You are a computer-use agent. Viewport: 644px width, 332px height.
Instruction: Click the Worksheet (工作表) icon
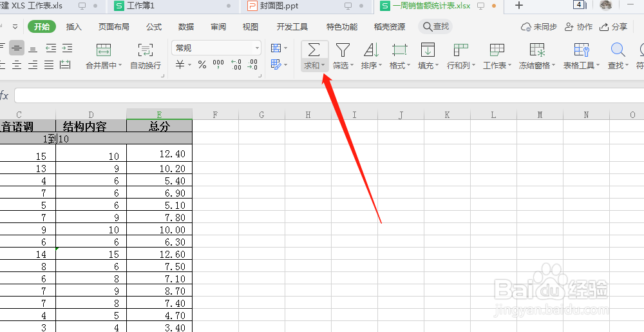497,50
